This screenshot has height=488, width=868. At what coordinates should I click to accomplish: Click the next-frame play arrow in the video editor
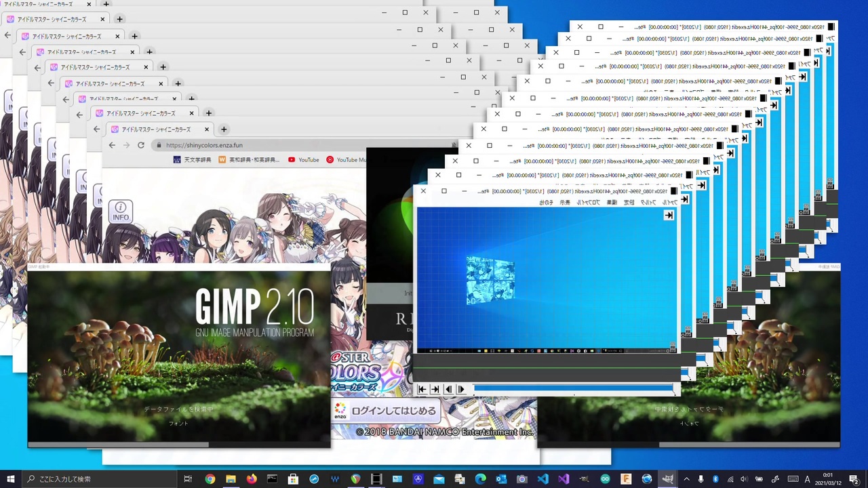pos(461,389)
